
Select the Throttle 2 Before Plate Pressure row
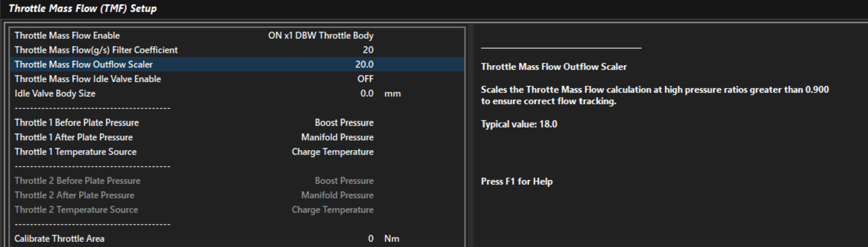(237, 181)
